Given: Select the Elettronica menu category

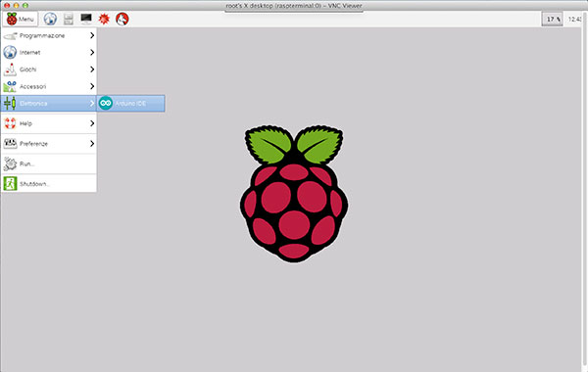Looking at the screenshot, I should (x=49, y=103).
